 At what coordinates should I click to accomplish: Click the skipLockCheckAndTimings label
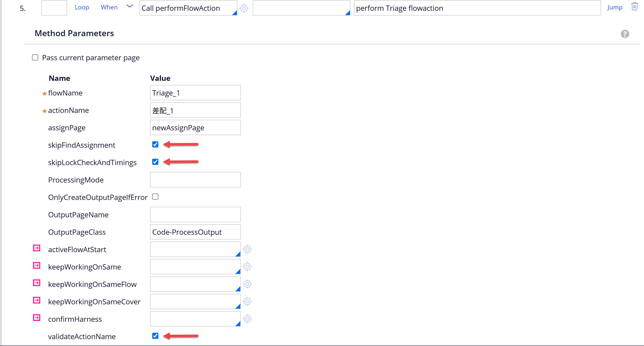[x=92, y=163]
